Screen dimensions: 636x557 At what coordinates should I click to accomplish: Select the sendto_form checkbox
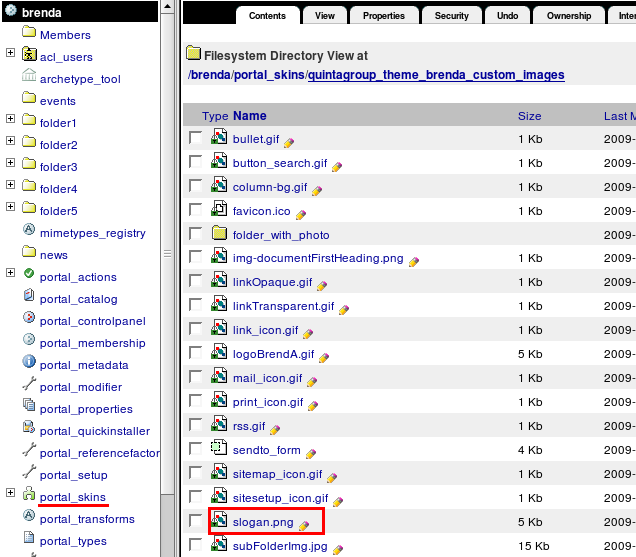195,450
